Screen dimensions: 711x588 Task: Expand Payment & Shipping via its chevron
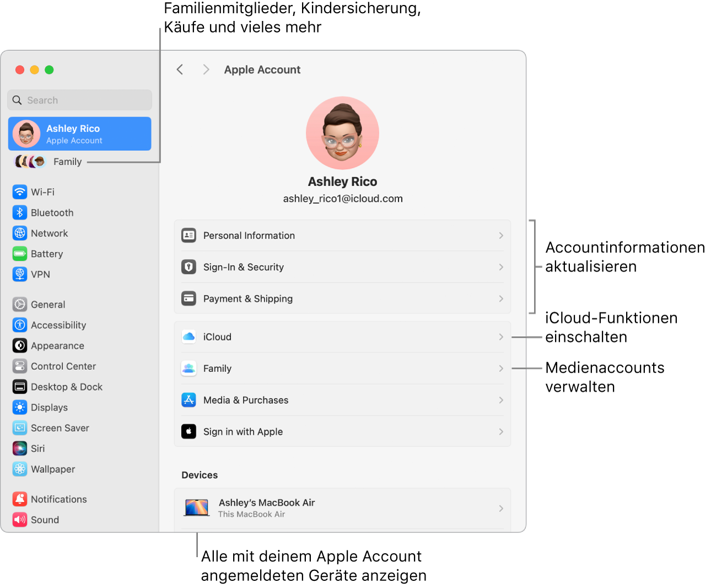(501, 299)
